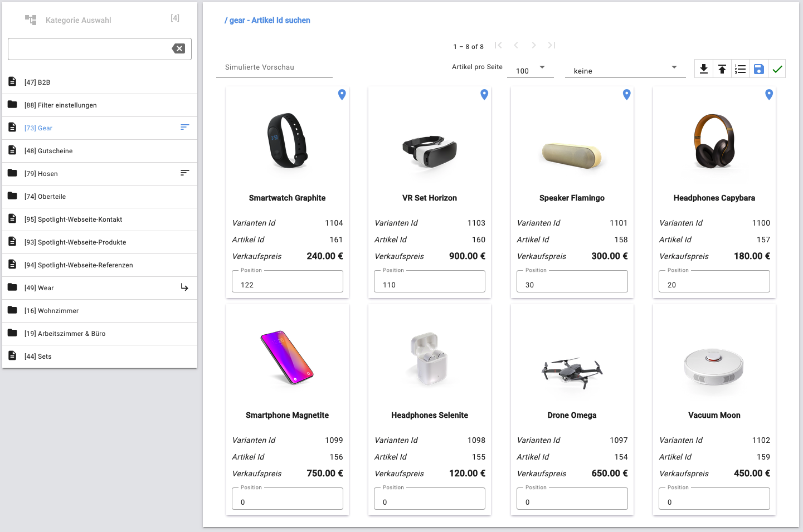803x532 pixels.
Task: Select the [19] Arbeitszimmer & Büro category
Action: click(x=100, y=334)
